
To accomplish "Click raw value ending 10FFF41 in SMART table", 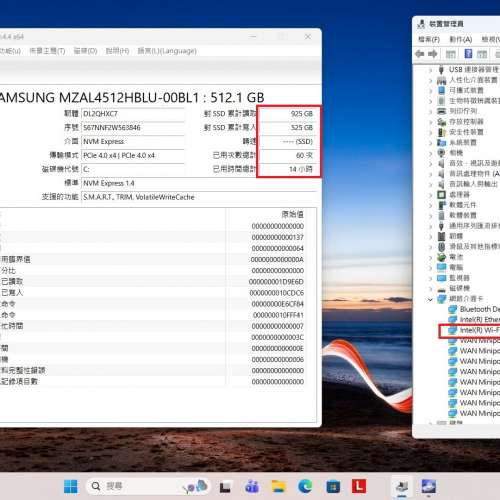I will (x=278, y=315).
